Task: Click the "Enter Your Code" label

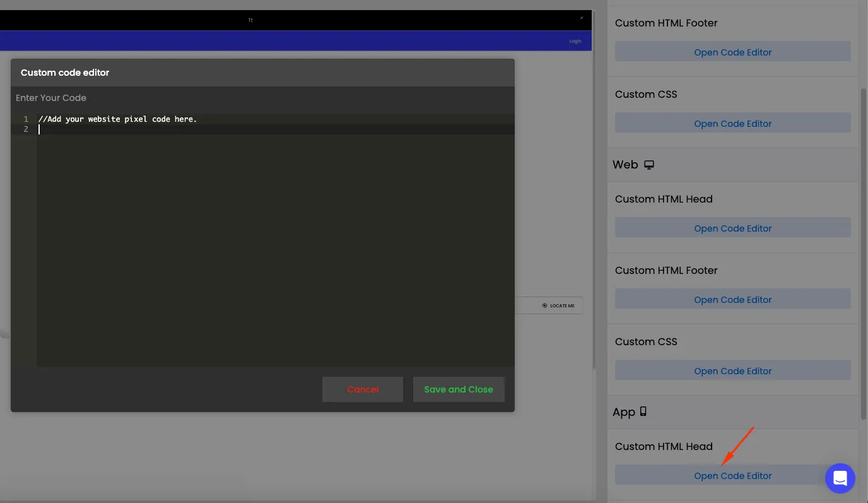Action: coord(51,98)
